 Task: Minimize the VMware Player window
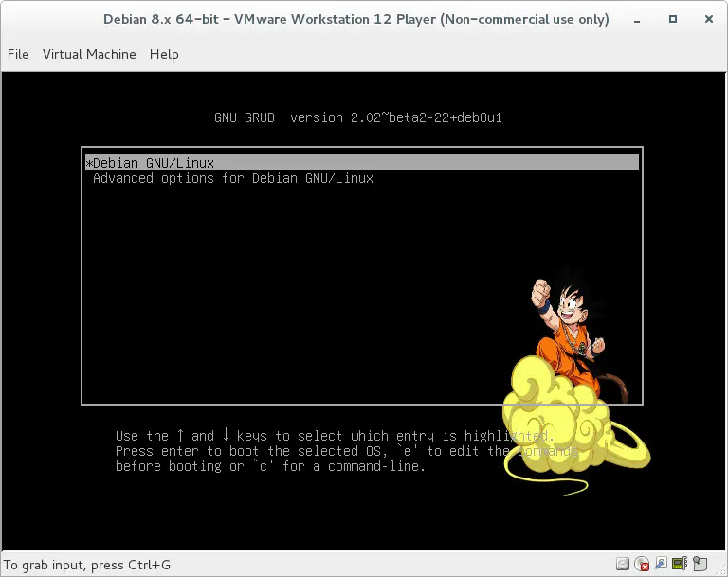click(637, 20)
